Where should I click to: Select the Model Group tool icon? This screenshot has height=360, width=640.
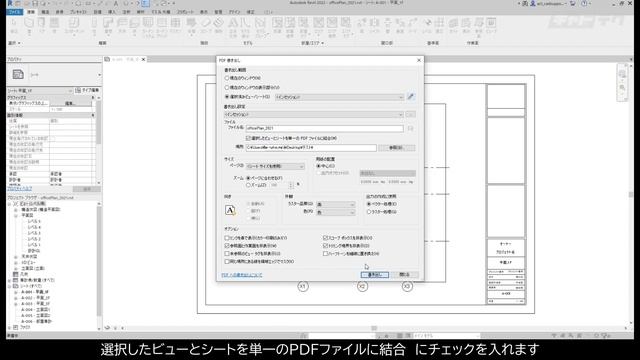260,23
